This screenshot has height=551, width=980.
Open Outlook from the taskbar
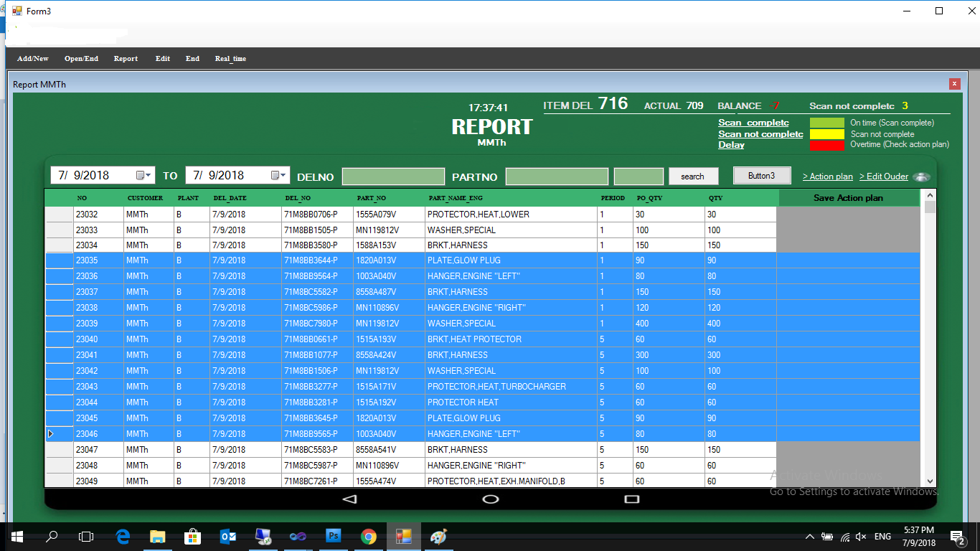tap(228, 537)
